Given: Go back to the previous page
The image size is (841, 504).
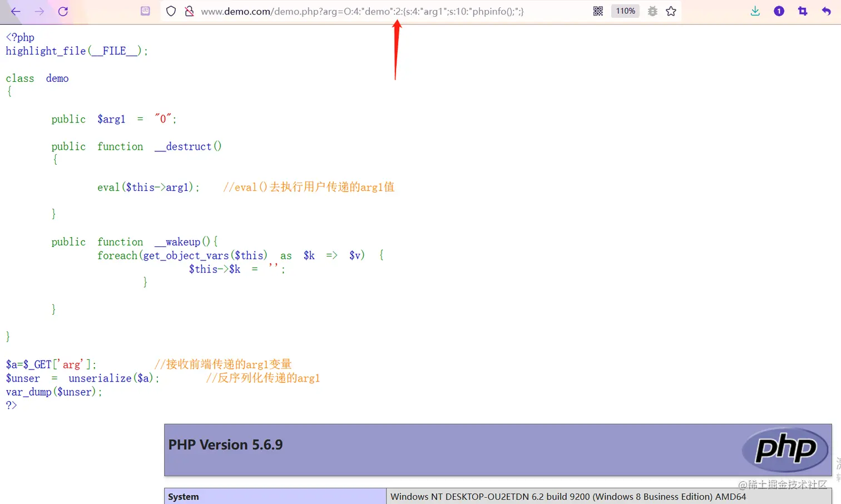Looking at the screenshot, I should tap(16, 11).
